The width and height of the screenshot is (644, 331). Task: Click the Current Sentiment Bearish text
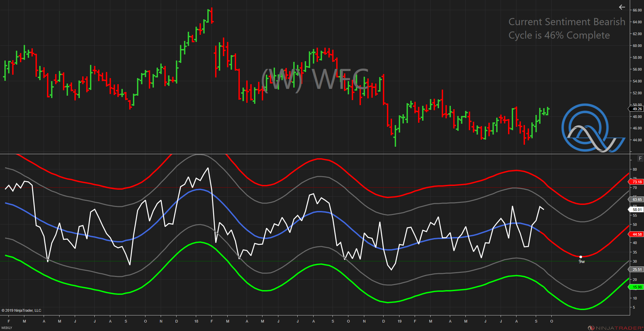click(567, 22)
